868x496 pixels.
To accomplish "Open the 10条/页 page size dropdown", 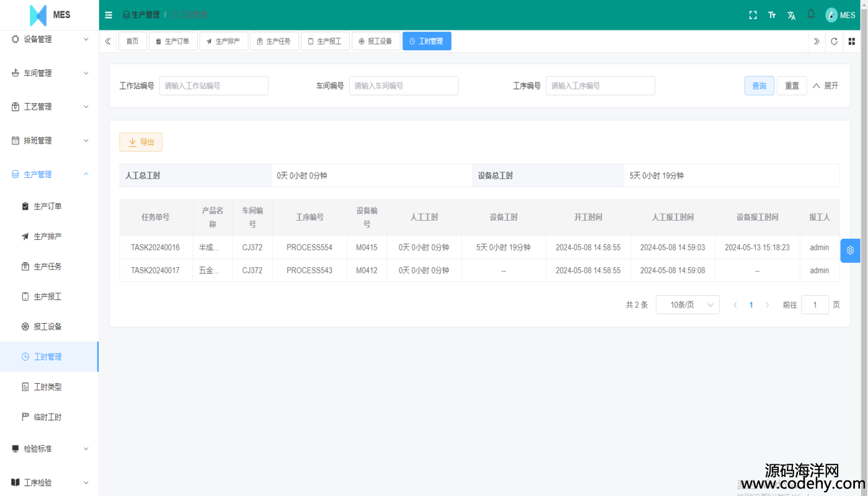I will click(688, 304).
